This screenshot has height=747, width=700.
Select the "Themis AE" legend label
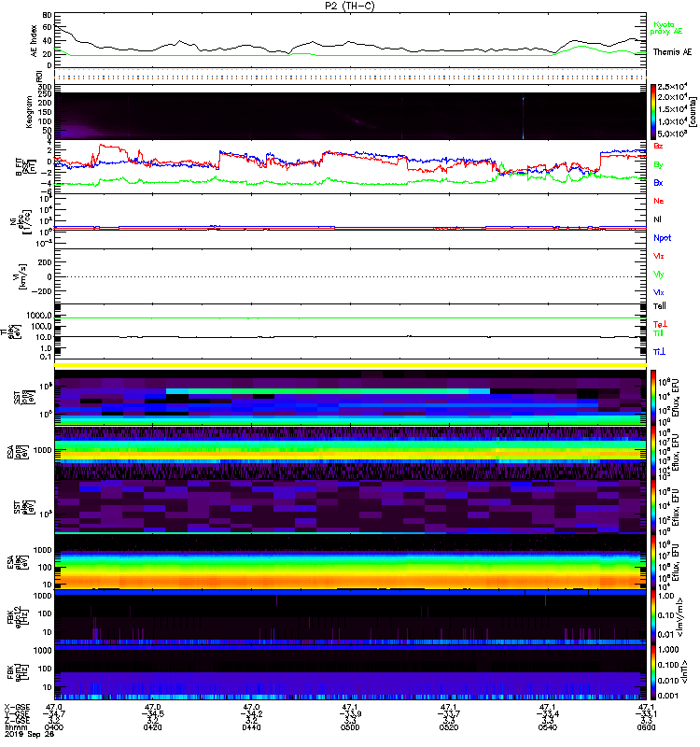pyautogui.click(x=672, y=52)
